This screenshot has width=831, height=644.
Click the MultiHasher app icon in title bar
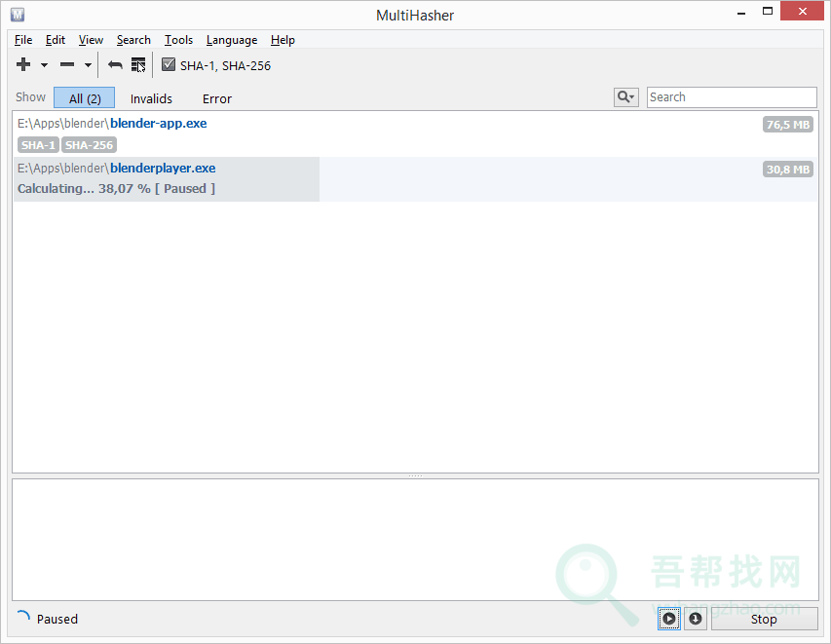18,15
